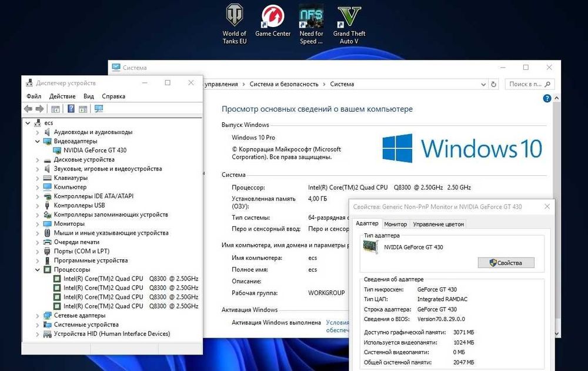
Task: Expand the Сетевые адаптеры node
Action: 38,316
